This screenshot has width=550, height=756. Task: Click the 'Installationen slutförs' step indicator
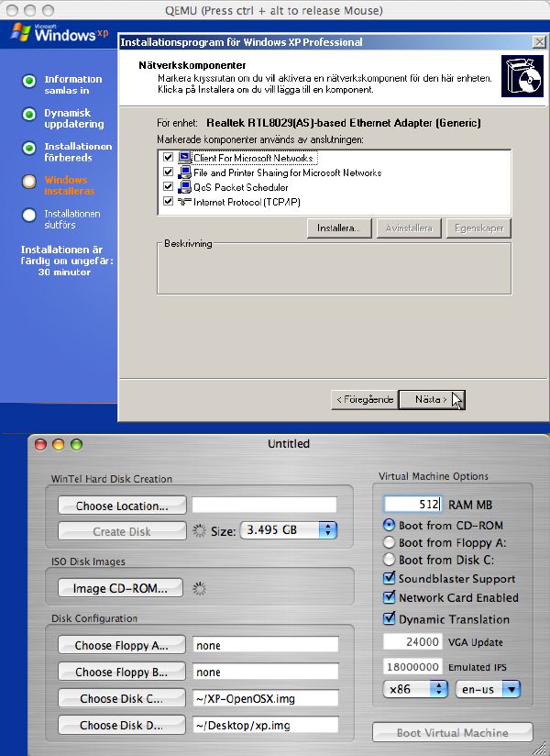coord(29,215)
